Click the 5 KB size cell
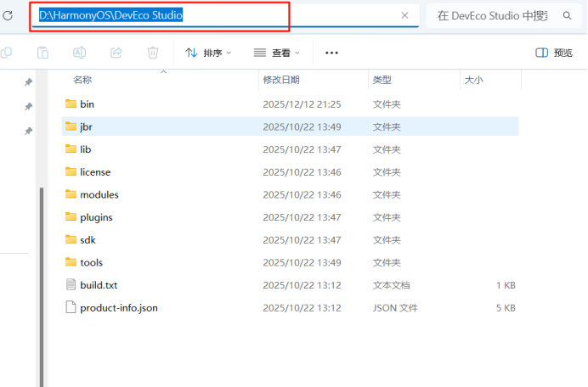 [x=506, y=308]
